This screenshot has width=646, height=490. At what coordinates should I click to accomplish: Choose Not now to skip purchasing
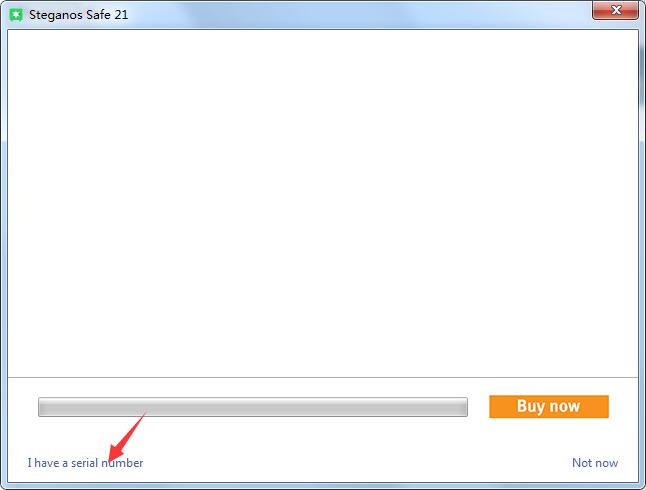click(x=595, y=463)
